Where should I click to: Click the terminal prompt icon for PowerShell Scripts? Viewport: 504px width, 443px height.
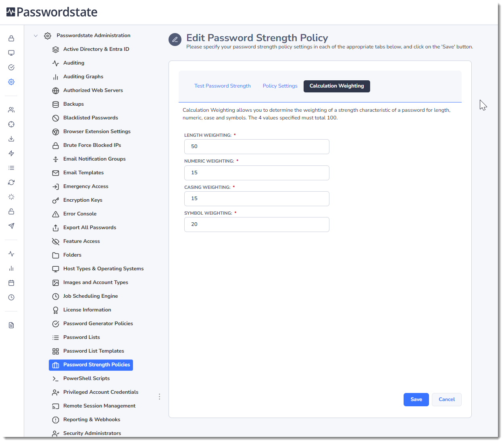coord(56,379)
